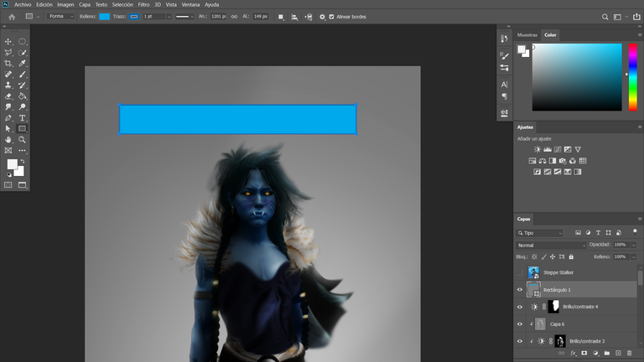Open the stroke width dropdown
The height and width of the screenshot is (362, 644).
click(x=169, y=17)
